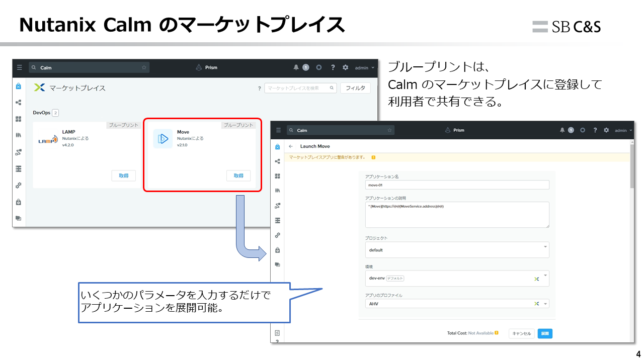The image size is (644, 362).
Task: Click アプリケーション名 field containing move-01
Action: point(457,185)
